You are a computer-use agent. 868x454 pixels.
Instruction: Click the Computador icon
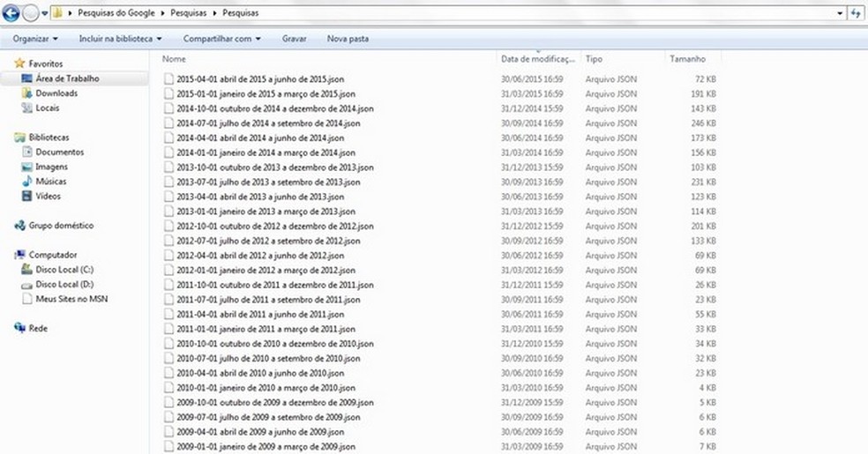[20, 255]
